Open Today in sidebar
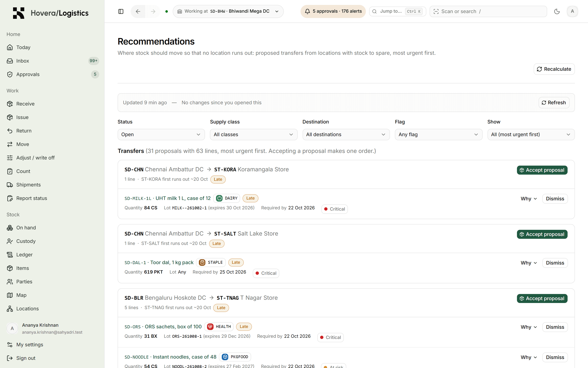 pyautogui.click(x=52, y=47)
